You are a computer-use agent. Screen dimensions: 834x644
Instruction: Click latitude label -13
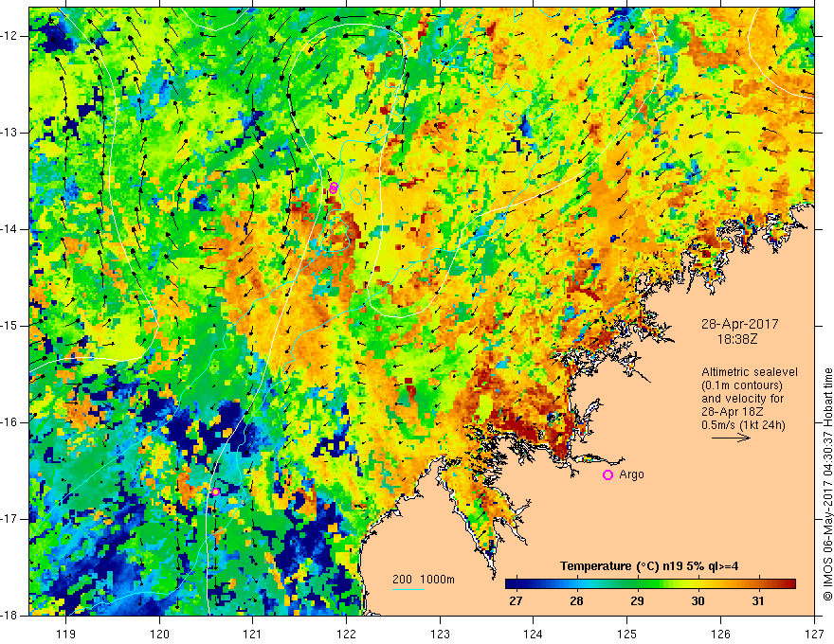[x=9, y=133]
